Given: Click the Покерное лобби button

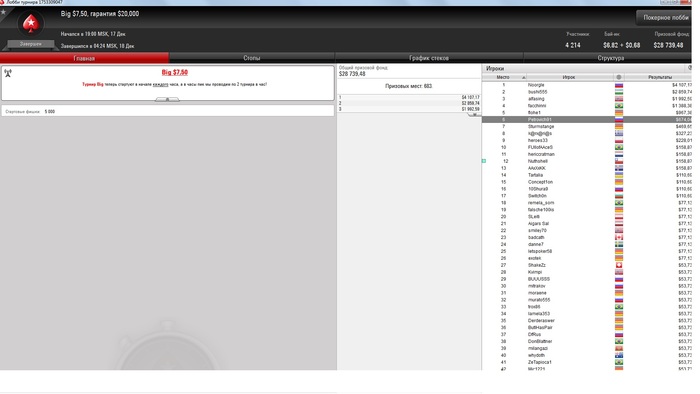Looking at the screenshot, I should pyautogui.click(x=664, y=17).
